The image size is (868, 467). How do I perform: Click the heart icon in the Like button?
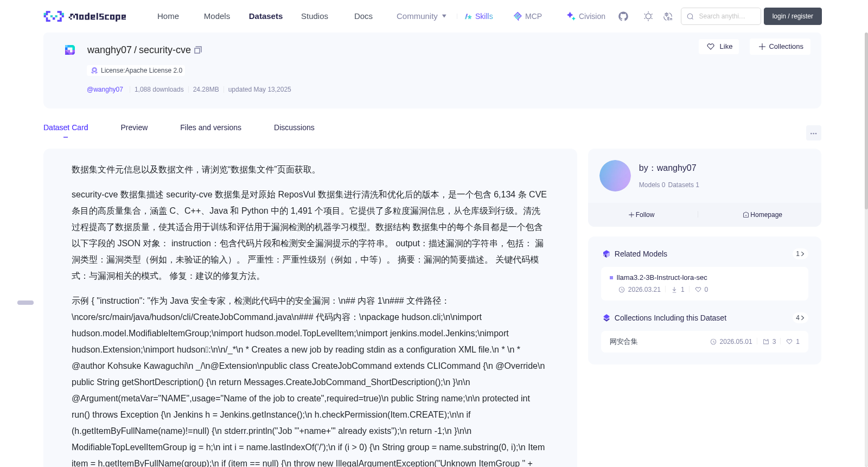tap(711, 47)
